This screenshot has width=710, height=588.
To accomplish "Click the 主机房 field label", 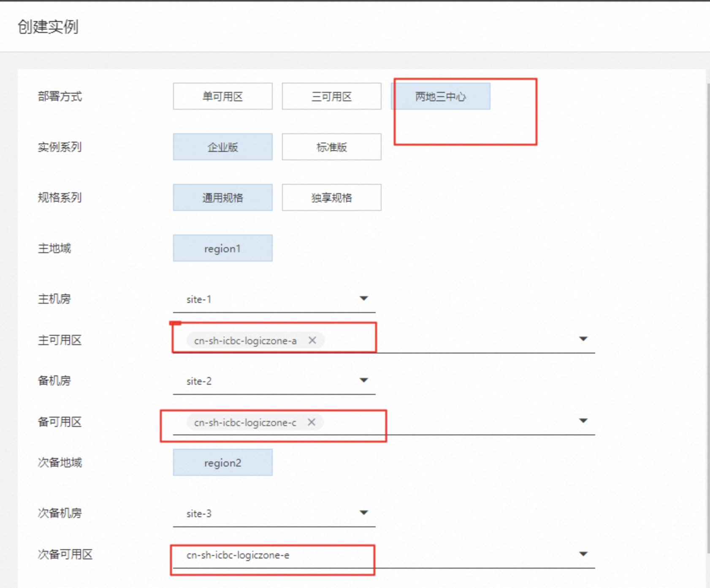I will click(54, 299).
